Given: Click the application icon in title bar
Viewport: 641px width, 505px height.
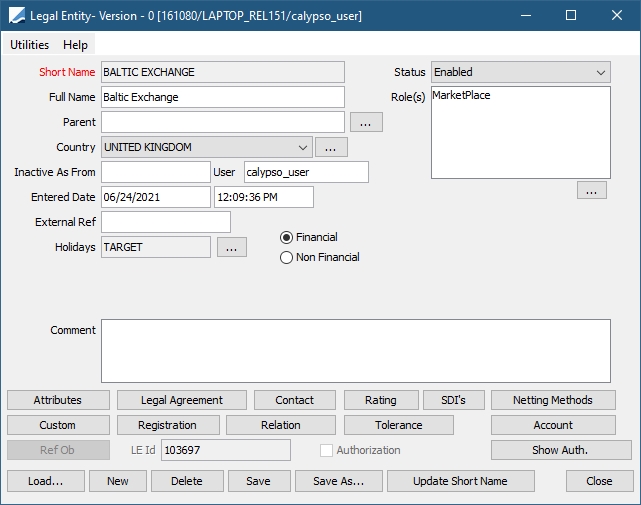Looking at the screenshot, I should [x=17, y=16].
